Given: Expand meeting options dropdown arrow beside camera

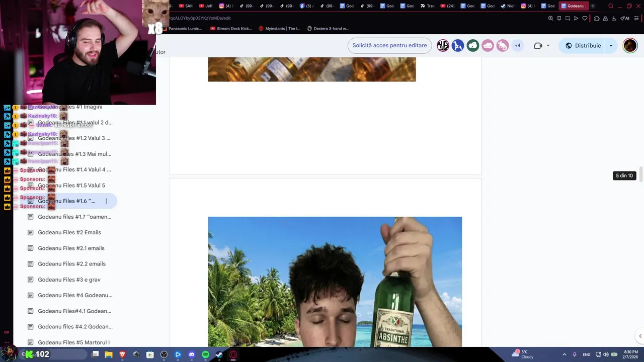Looking at the screenshot, I should 548,46.
